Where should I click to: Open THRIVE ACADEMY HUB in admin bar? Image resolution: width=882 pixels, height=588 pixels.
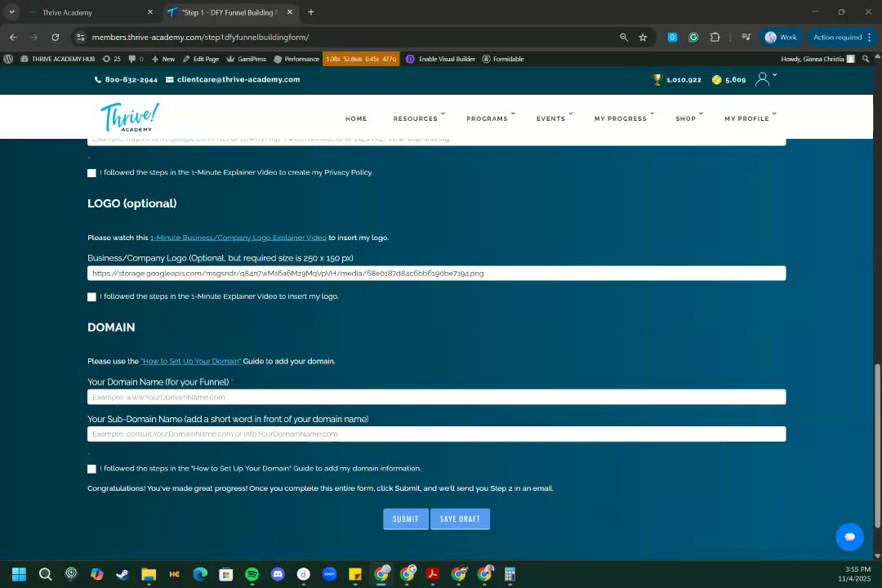coord(58,59)
